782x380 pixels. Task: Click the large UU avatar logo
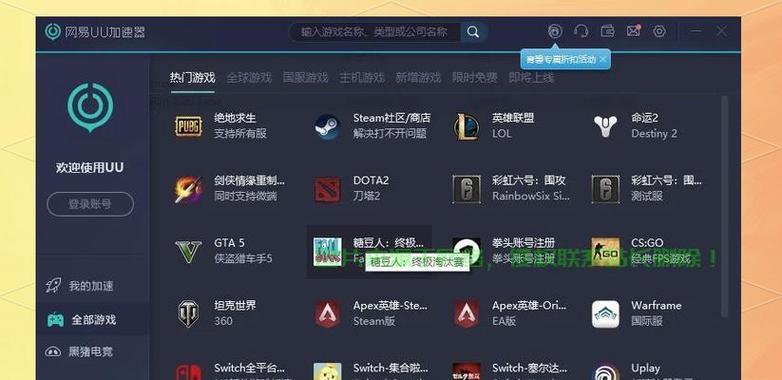[x=90, y=107]
